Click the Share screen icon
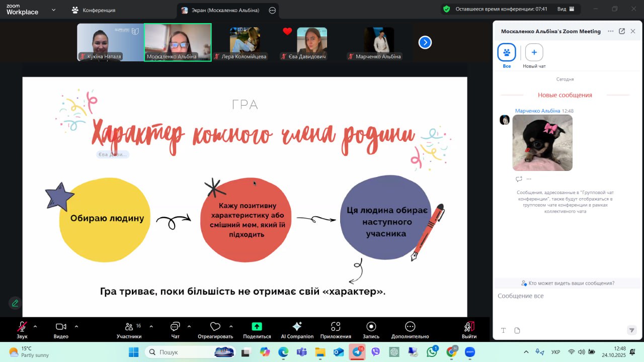 click(x=257, y=327)
